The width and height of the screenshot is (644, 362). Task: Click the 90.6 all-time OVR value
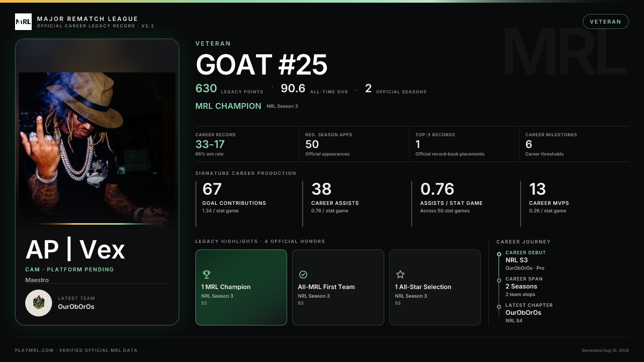pos(293,88)
